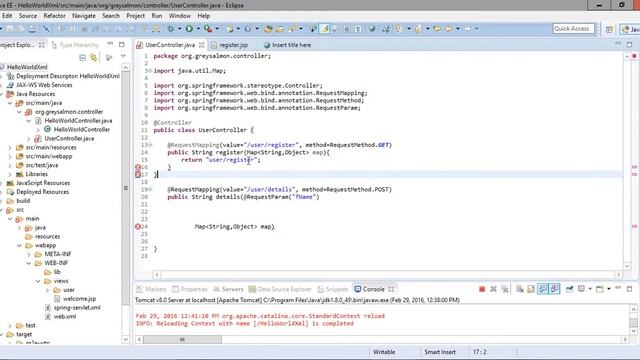Select the Java EE perspective button

[631, 29]
